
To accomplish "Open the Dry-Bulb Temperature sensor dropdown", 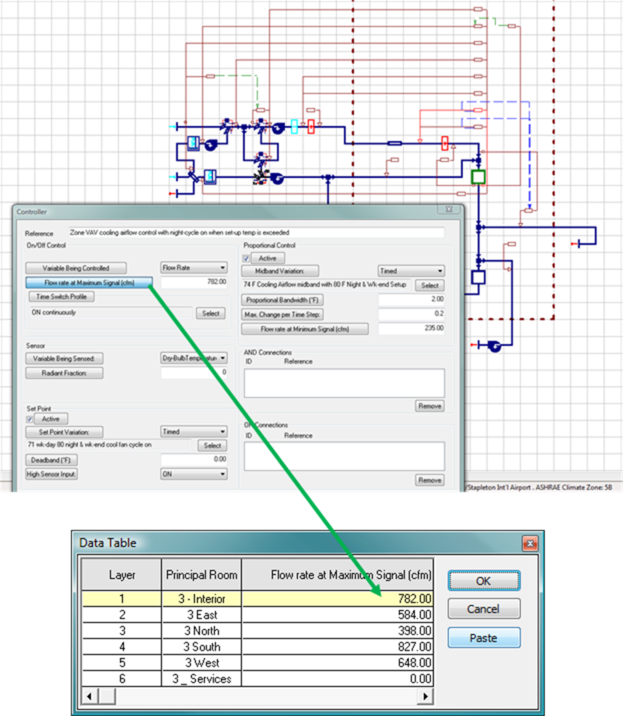I will 195,357.
